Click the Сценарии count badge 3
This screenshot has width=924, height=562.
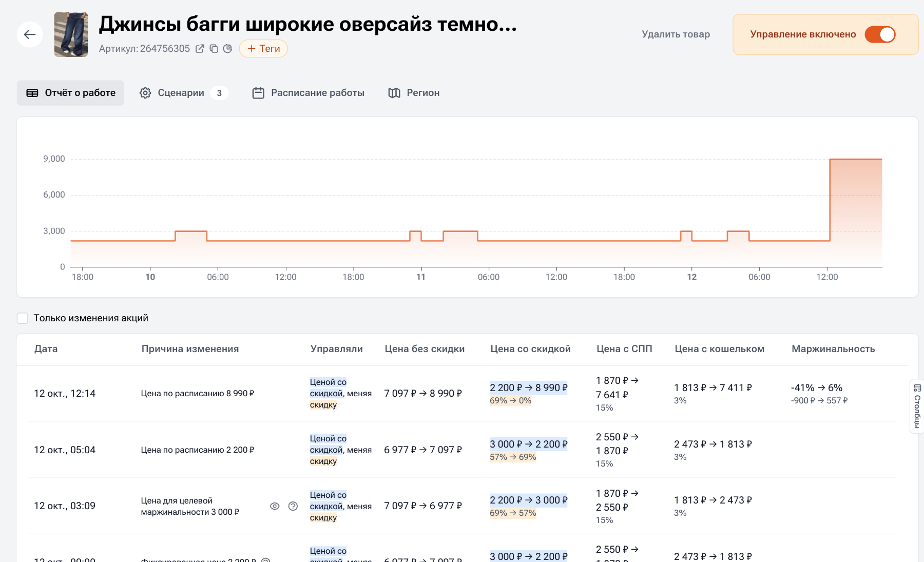coord(219,93)
